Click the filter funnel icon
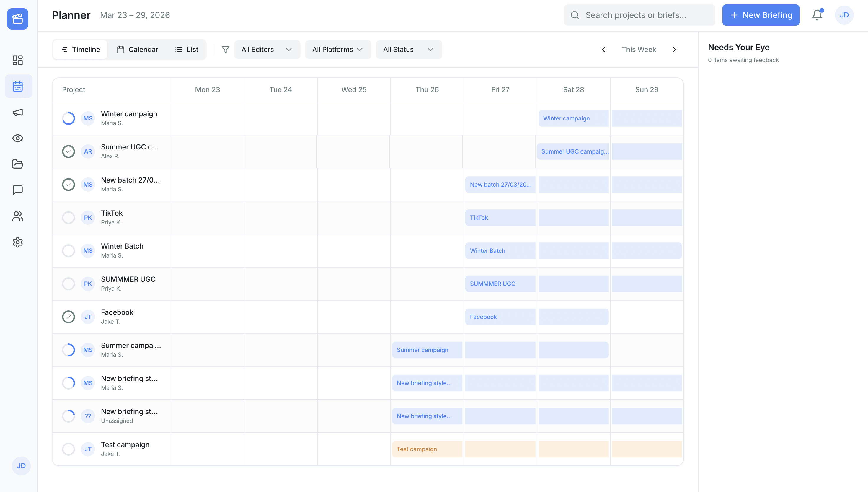This screenshot has width=868, height=492. point(225,50)
